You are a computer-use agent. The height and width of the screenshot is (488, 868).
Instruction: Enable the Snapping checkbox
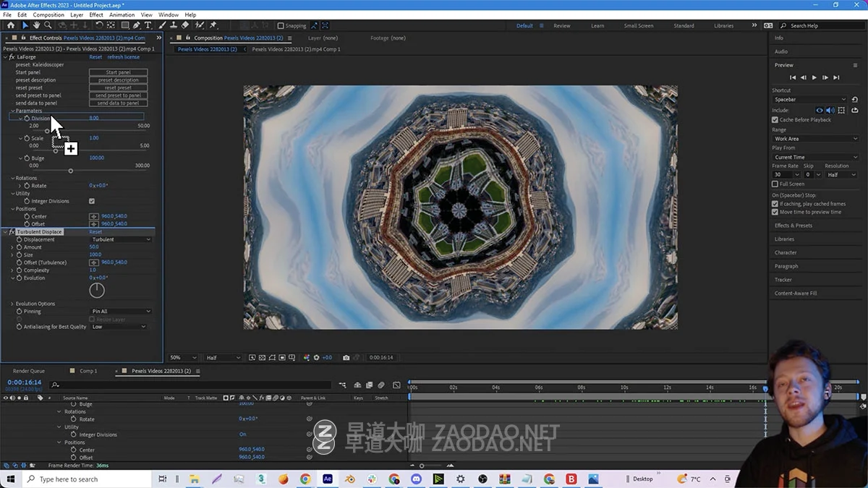281,26
